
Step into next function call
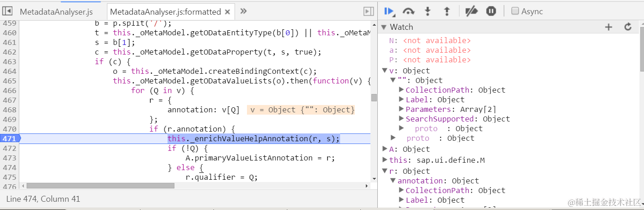pyautogui.click(x=428, y=11)
